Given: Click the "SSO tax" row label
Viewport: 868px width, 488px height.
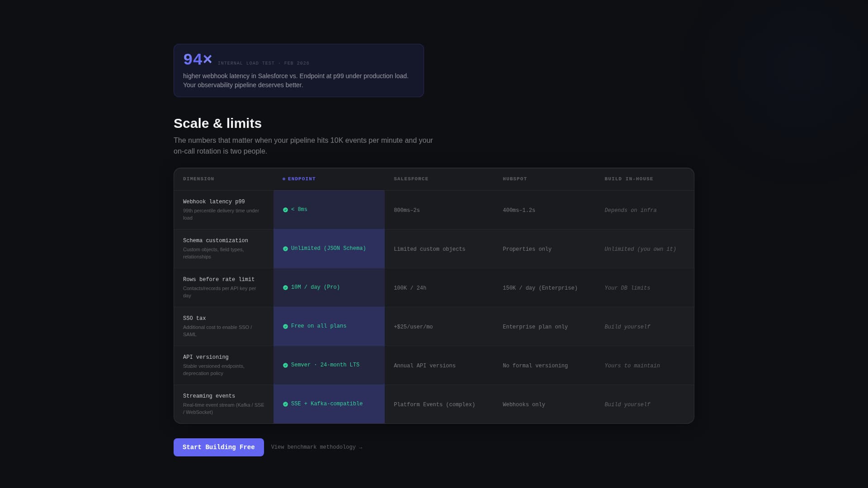Looking at the screenshot, I should (x=194, y=318).
